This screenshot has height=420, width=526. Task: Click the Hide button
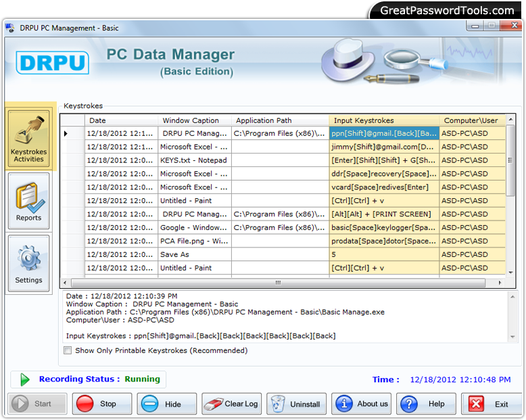point(167,404)
